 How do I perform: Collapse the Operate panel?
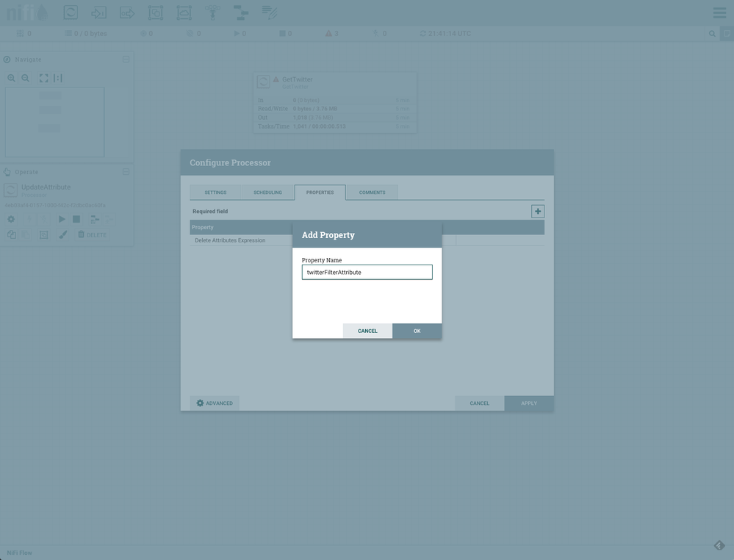(126, 172)
